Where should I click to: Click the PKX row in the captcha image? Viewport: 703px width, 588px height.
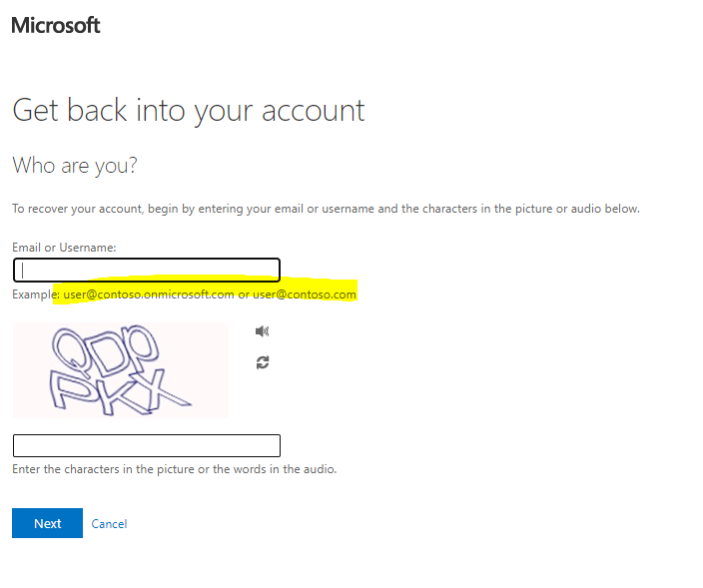tap(119, 391)
